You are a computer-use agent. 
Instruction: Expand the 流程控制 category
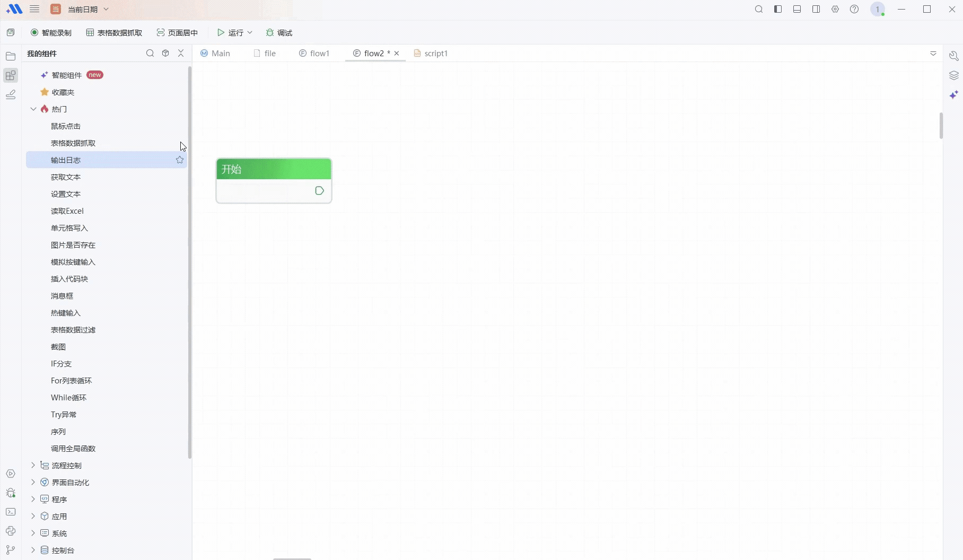coord(33,466)
